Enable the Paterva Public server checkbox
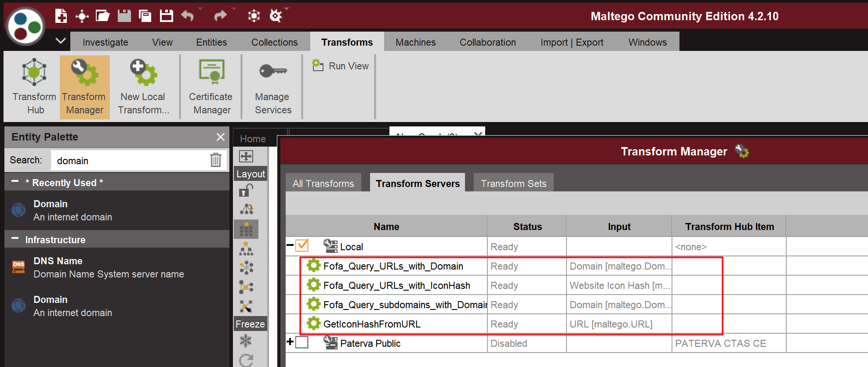Image resolution: width=868 pixels, height=367 pixels. coord(302,342)
